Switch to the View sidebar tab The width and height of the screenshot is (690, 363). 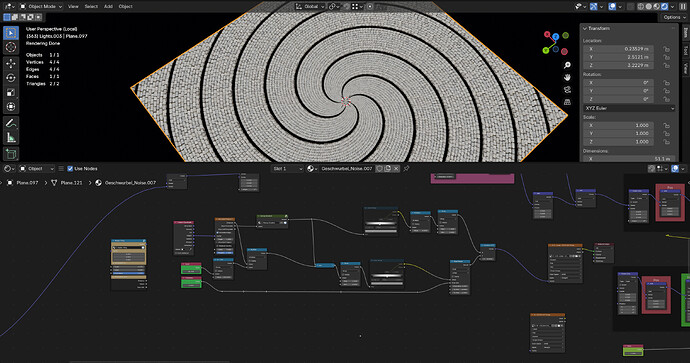(x=685, y=68)
